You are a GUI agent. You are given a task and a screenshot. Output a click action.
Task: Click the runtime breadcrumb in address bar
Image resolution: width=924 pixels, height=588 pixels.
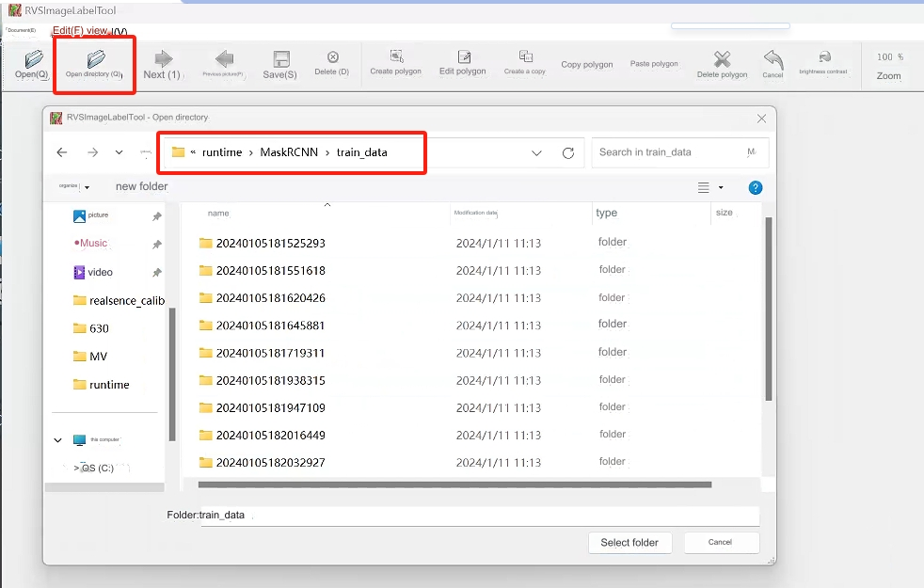[222, 152]
